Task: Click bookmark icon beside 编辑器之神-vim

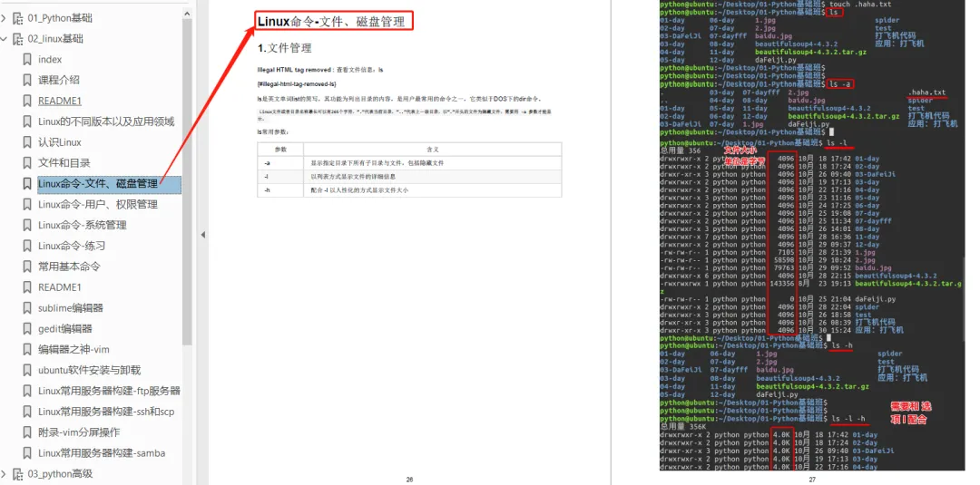Action: pyautogui.click(x=27, y=350)
